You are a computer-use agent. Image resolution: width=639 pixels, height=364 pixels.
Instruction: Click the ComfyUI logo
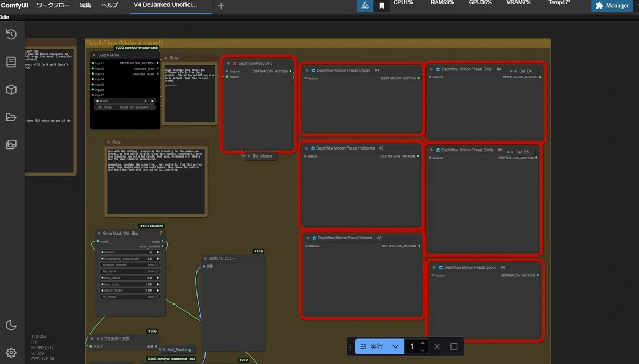pyautogui.click(x=14, y=5)
